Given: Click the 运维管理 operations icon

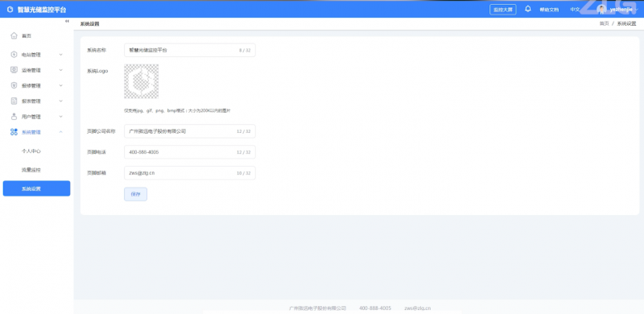Looking at the screenshot, I should click(x=14, y=70).
